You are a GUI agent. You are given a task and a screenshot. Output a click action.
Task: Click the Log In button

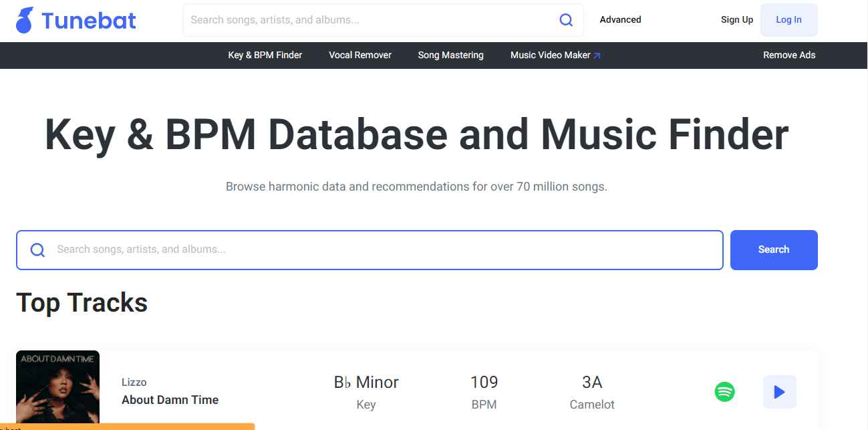[x=788, y=20]
